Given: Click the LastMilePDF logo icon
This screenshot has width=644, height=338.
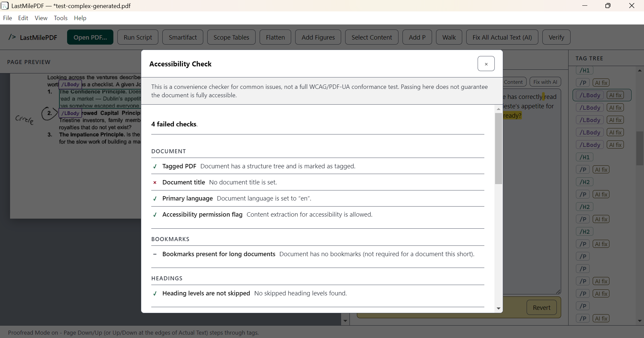Looking at the screenshot, I should (12, 37).
